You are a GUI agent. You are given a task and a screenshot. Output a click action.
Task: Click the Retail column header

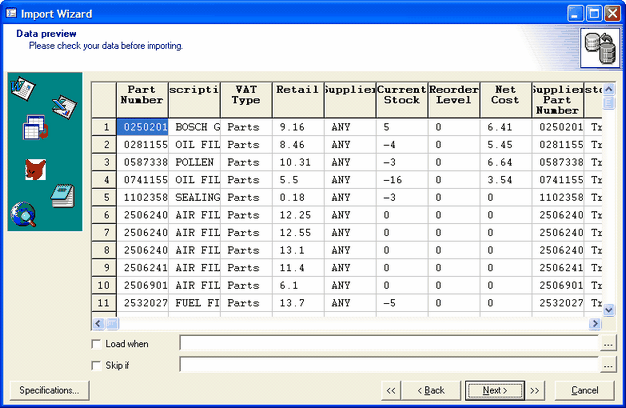click(298, 100)
